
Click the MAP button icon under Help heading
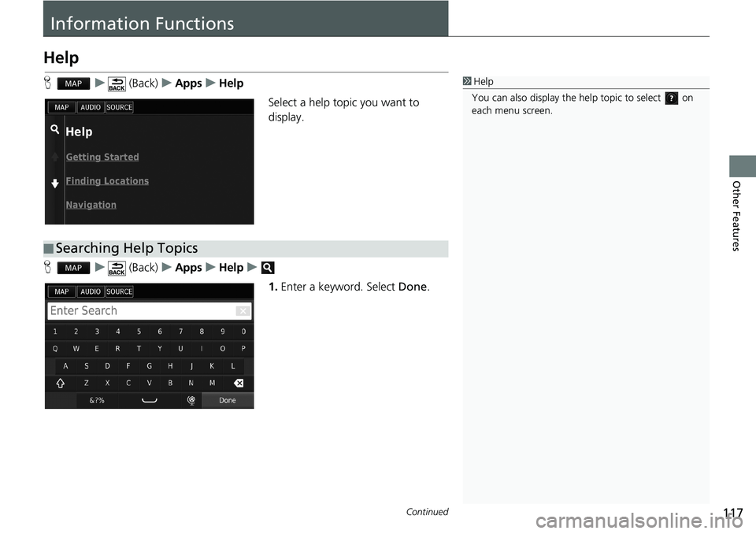73,83
